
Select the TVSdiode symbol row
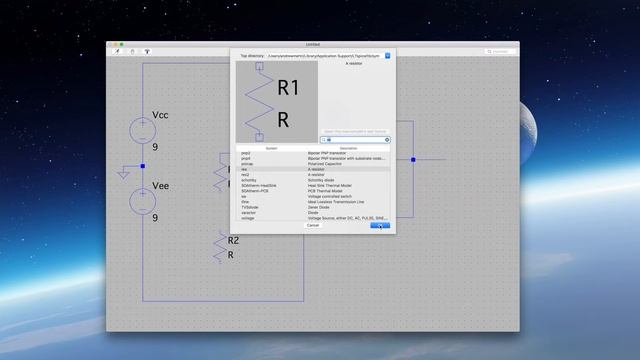tap(313, 207)
